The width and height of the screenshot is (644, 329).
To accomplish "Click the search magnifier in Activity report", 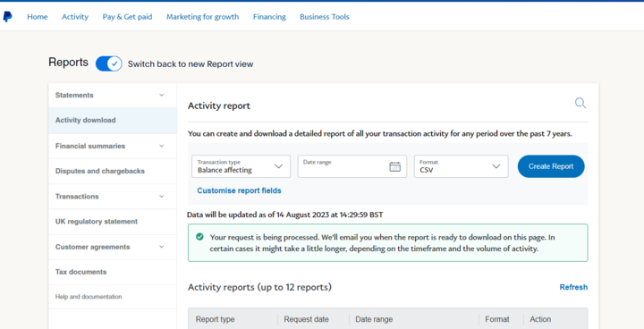I will click(x=580, y=103).
